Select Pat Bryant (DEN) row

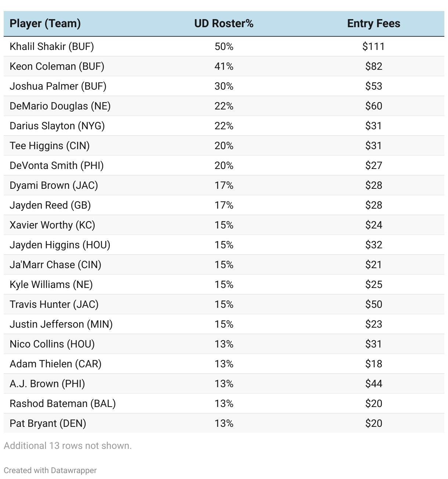click(x=224, y=423)
